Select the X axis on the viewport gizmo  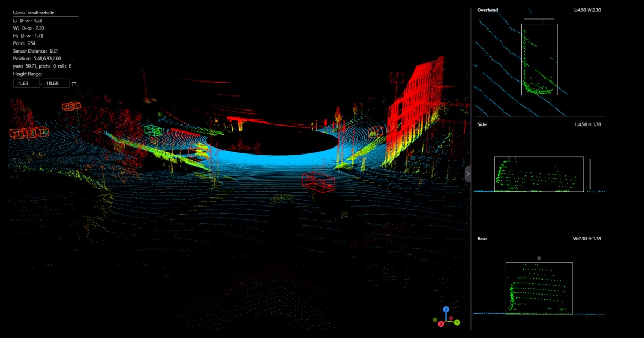[441, 324]
